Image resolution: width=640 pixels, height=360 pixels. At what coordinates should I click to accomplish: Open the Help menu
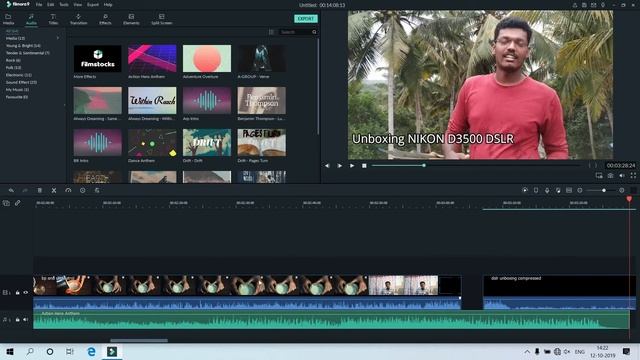[108, 4]
